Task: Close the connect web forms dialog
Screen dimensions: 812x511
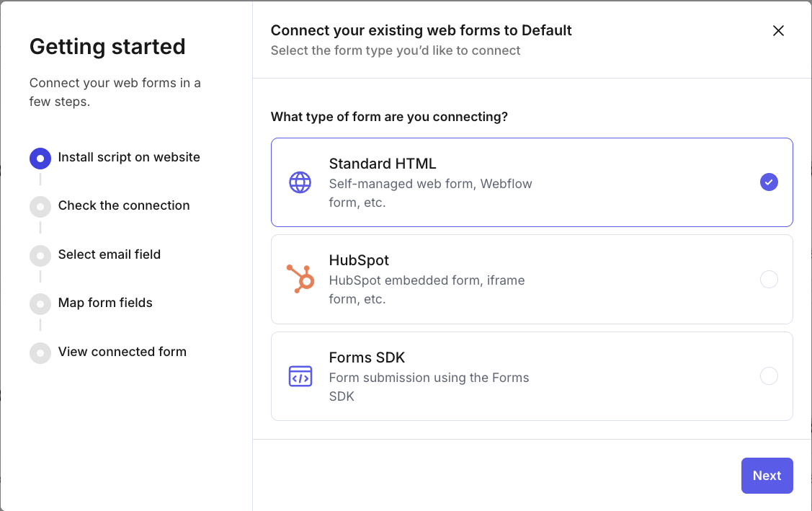Action: (778, 31)
